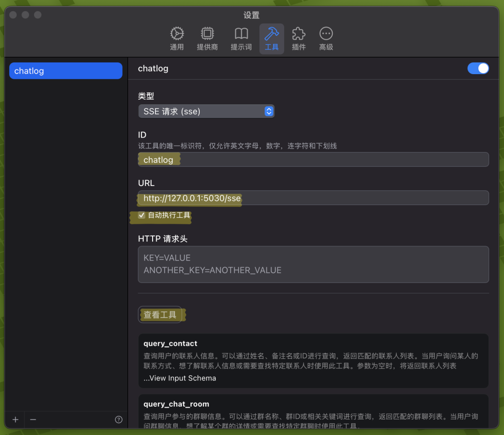
Task: Click the remove (−) icon below the sidebar
Action: (33, 420)
